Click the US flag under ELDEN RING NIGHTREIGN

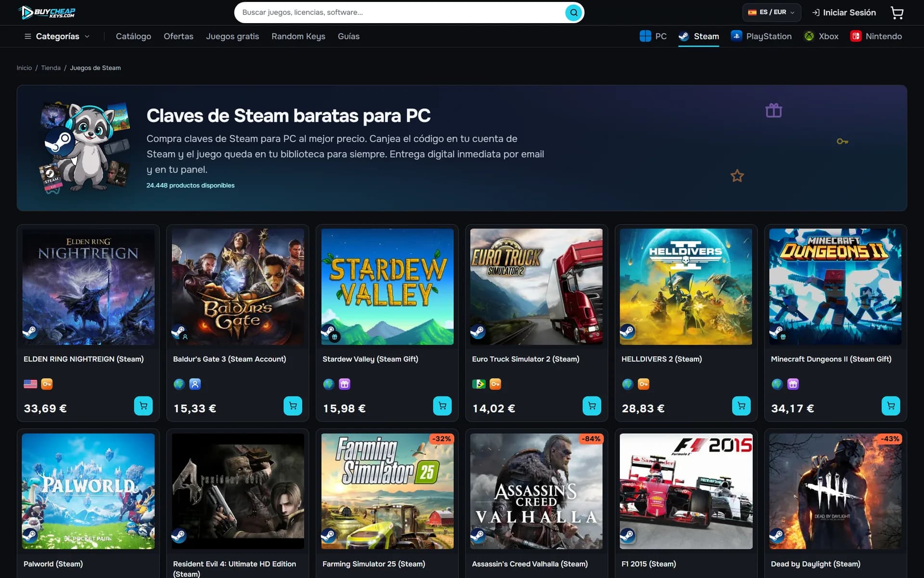pyautogui.click(x=30, y=384)
